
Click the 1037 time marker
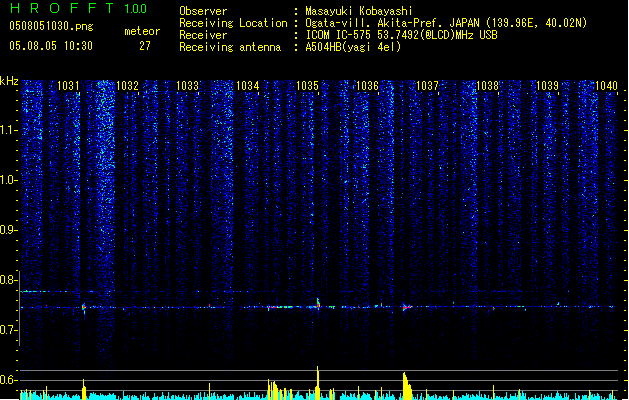pos(427,85)
